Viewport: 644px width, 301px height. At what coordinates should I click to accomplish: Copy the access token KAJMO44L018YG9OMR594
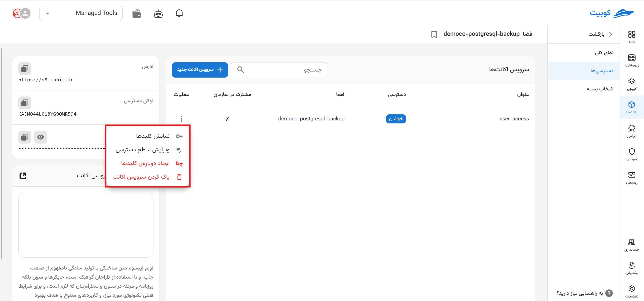(x=25, y=103)
